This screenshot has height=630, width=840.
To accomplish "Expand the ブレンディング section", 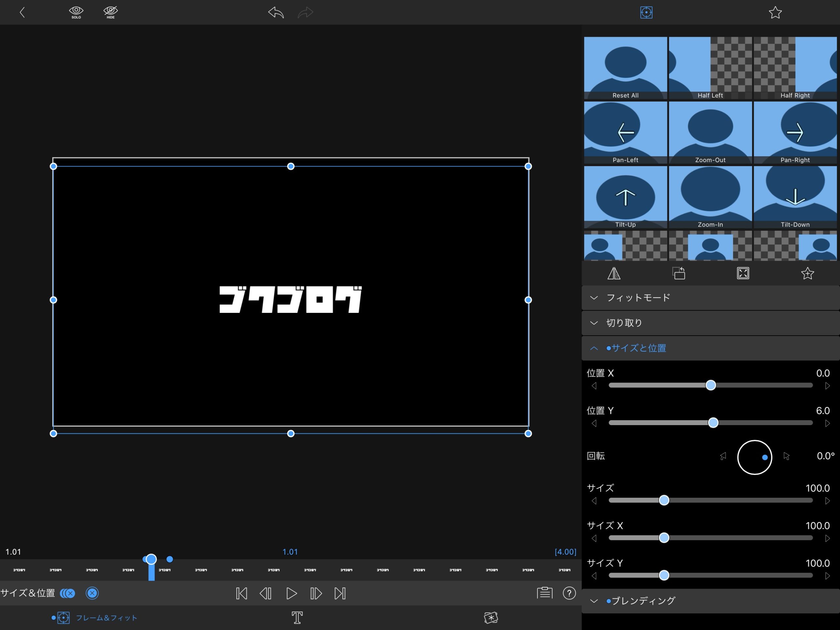I will [710, 601].
